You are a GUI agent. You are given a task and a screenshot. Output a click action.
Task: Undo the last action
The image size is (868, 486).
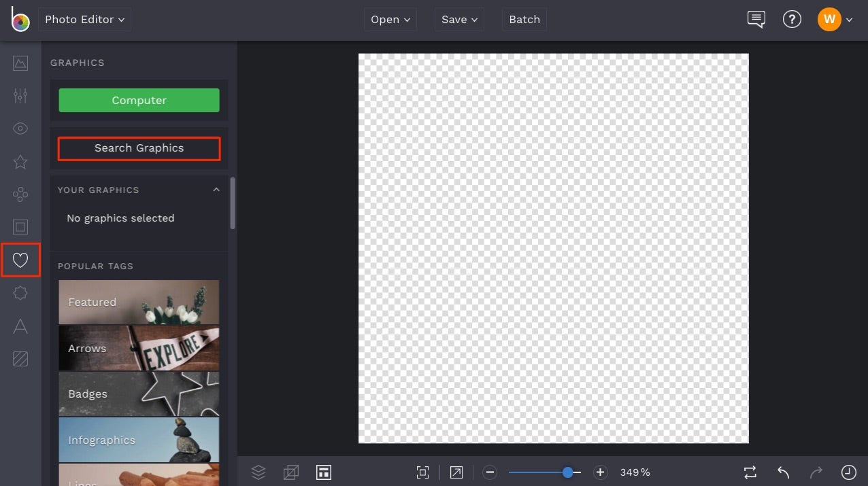click(x=782, y=472)
